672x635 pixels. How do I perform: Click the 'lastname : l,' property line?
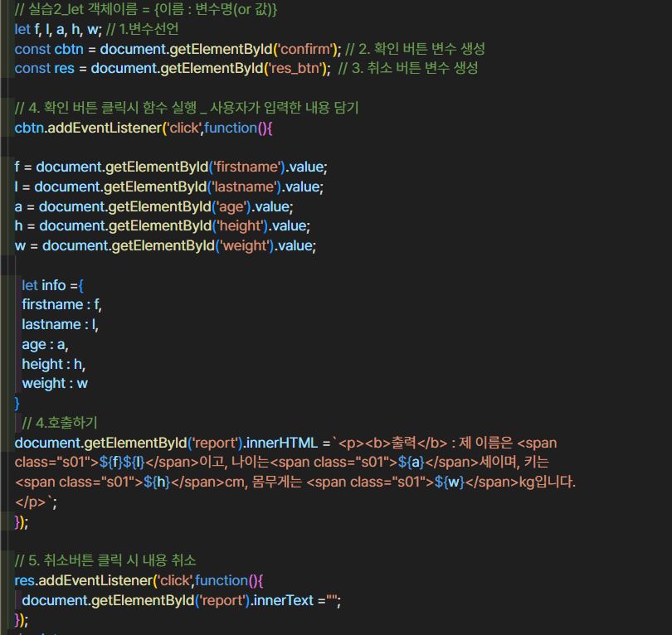coord(60,324)
